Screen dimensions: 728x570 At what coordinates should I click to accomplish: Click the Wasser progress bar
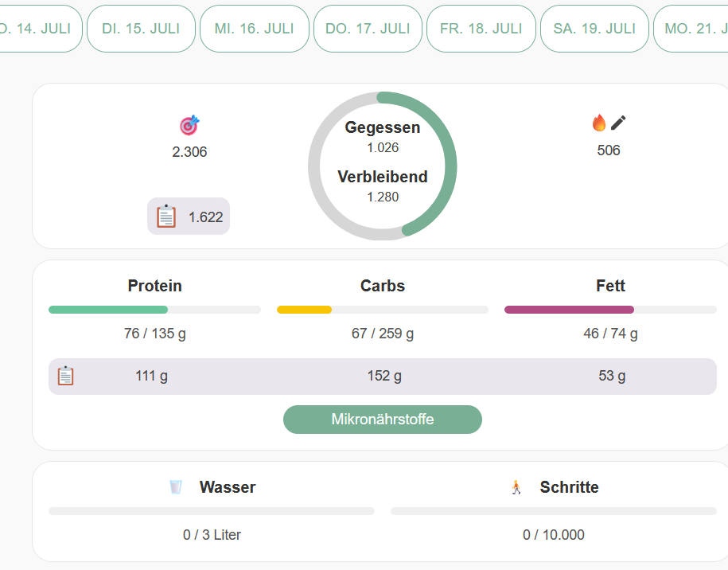(x=212, y=511)
